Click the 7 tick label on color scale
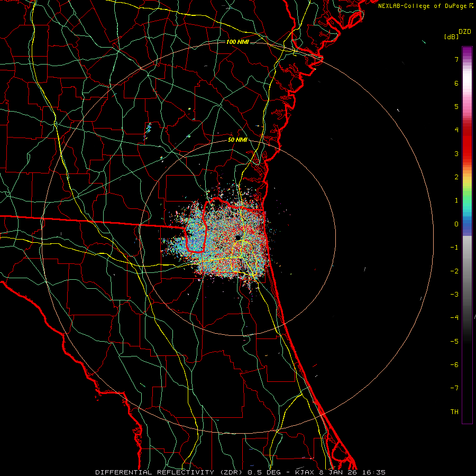 (x=456, y=59)
